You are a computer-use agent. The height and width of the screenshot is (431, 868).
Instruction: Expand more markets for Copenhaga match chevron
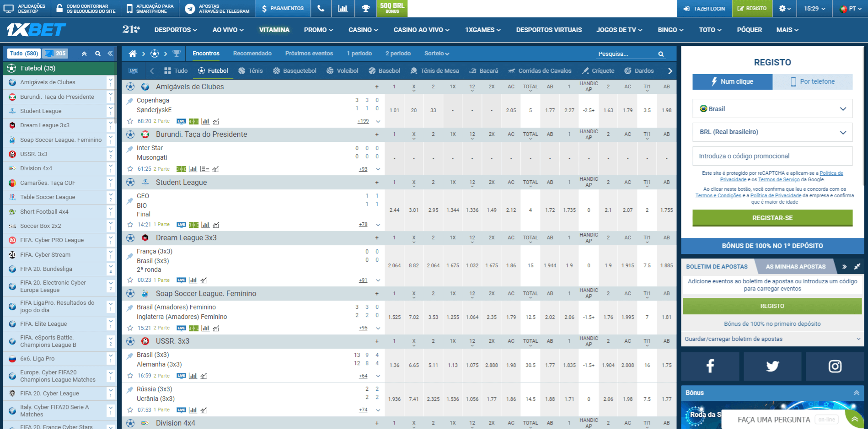(378, 121)
